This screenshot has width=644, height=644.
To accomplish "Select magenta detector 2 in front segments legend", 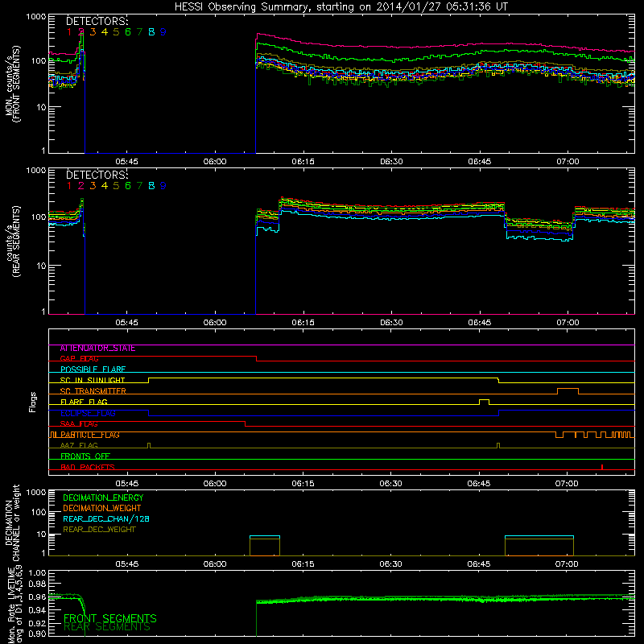I will tap(81, 32).
